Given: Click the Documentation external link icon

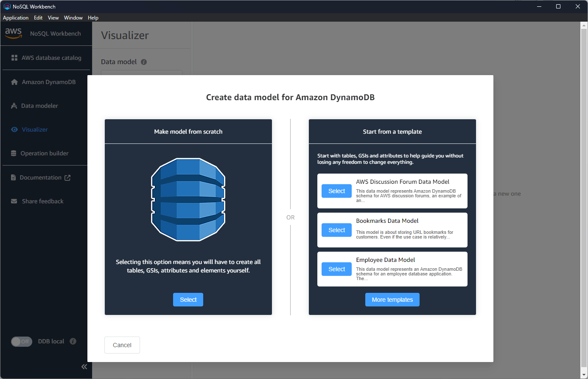Looking at the screenshot, I should click(x=67, y=178).
